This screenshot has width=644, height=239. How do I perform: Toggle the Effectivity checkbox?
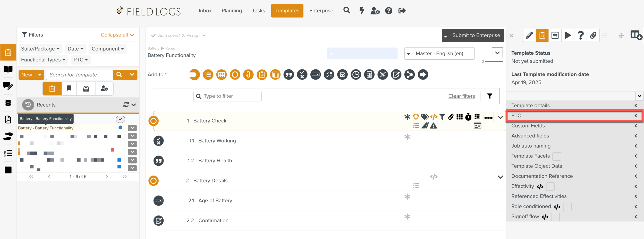click(x=550, y=186)
